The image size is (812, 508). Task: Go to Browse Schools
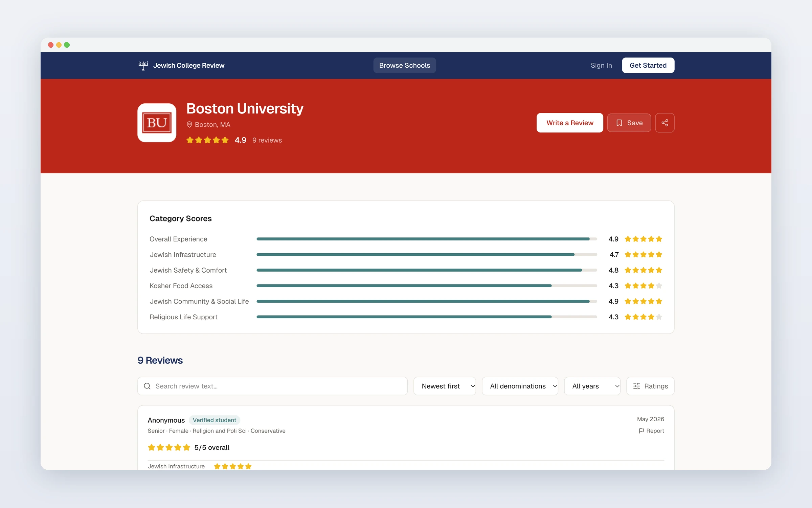pyautogui.click(x=405, y=65)
